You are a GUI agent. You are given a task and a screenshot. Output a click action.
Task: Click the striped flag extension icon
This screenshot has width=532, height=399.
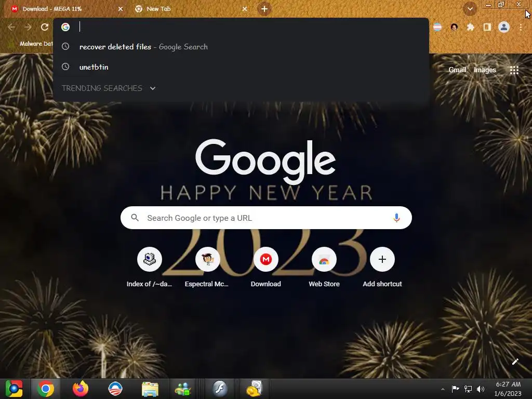tap(437, 27)
